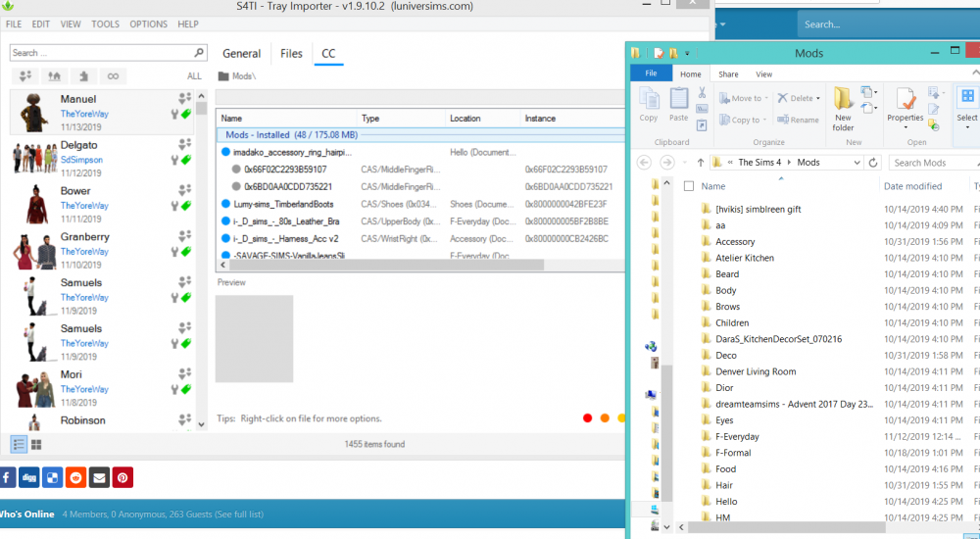The height and width of the screenshot is (539, 980).
Task: Click Properties quick access toolbar icon
Action: pos(659,53)
